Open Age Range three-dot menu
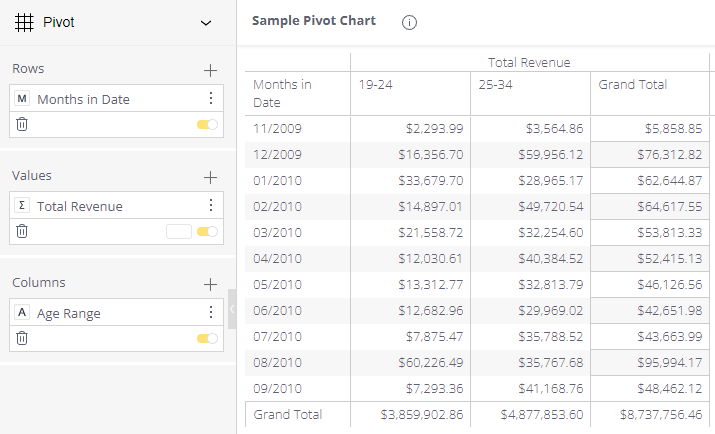Viewport: 715px width, 434px height. point(210,313)
